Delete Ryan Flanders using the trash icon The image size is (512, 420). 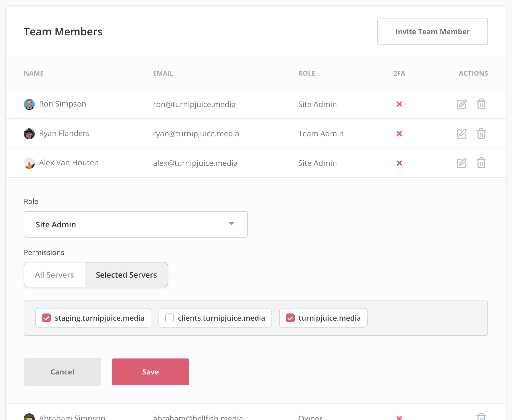pos(481,134)
